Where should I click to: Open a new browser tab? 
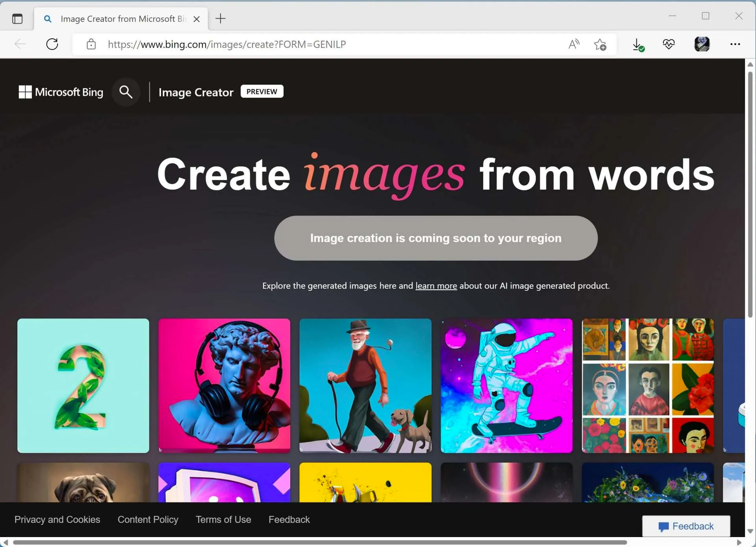click(220, 19)
